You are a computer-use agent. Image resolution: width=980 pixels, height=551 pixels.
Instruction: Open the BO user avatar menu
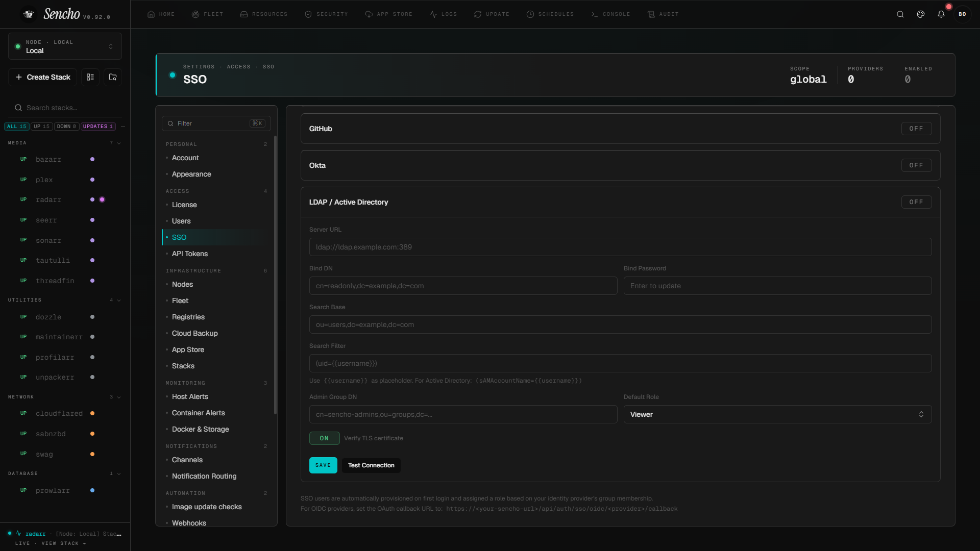[x=962, y=14]
